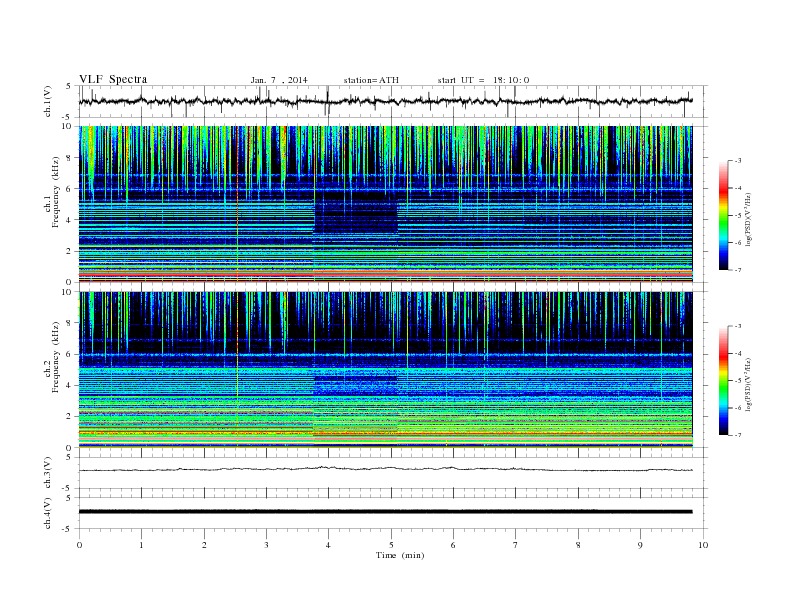Click time axis tick label "2"

click(204, 545)
